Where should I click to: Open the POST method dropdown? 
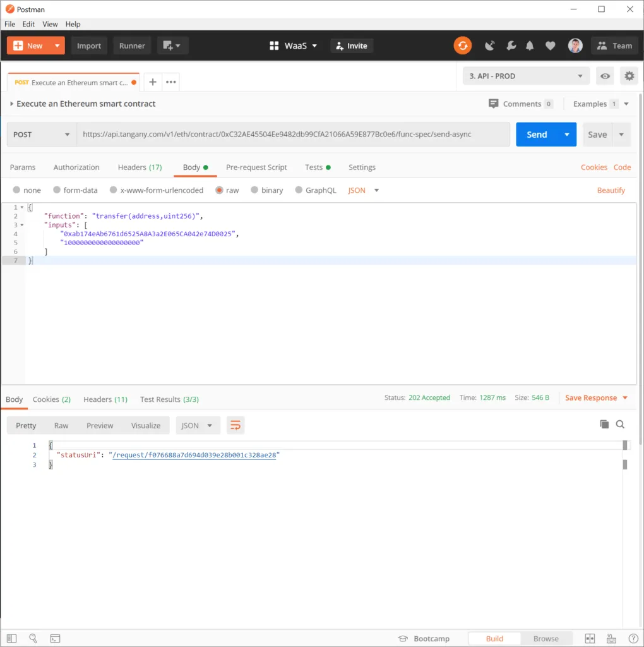[42, 135]
